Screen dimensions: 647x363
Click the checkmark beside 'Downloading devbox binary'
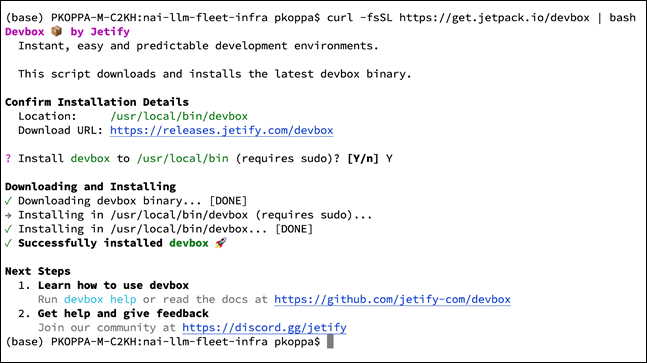click(9, 201)
